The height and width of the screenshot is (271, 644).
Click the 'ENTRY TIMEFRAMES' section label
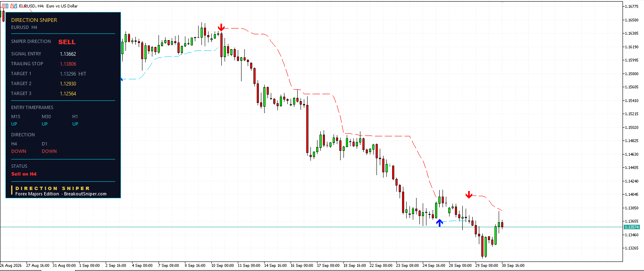pos(32,107)
